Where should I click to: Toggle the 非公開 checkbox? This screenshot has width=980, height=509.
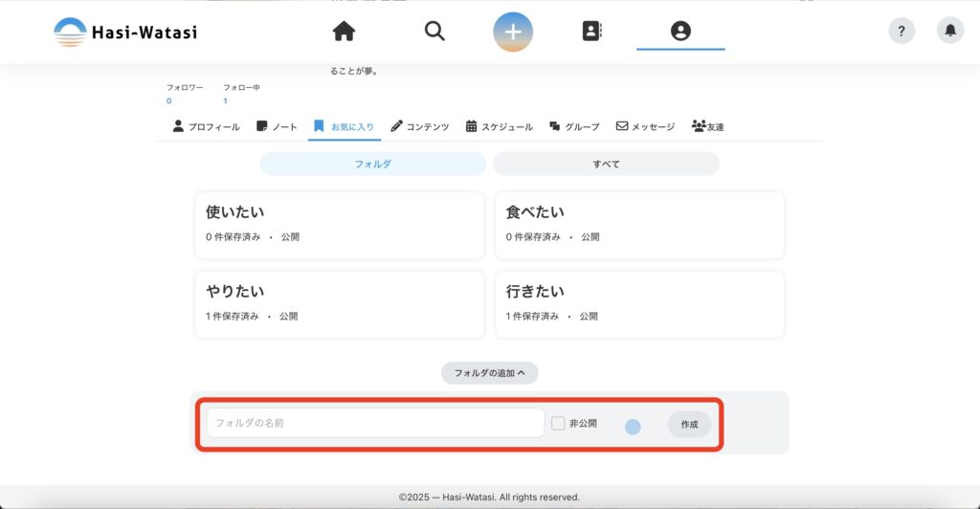(559, 423)
